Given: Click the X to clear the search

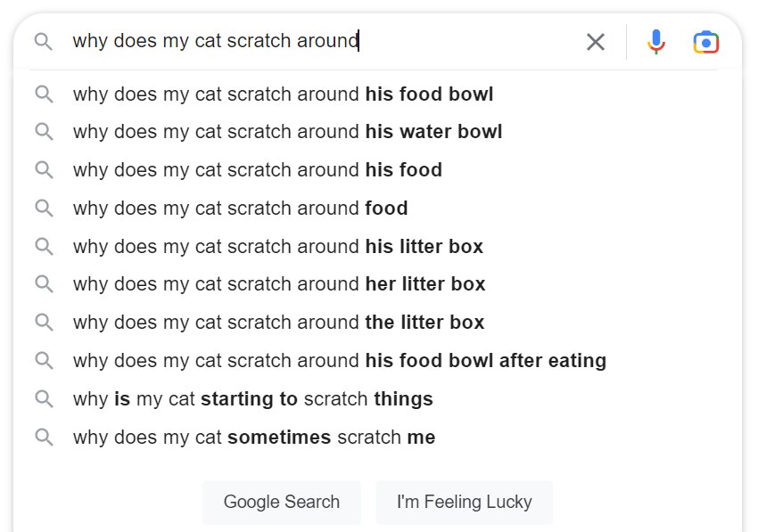Looking at the screenshot, I should 596,41.
